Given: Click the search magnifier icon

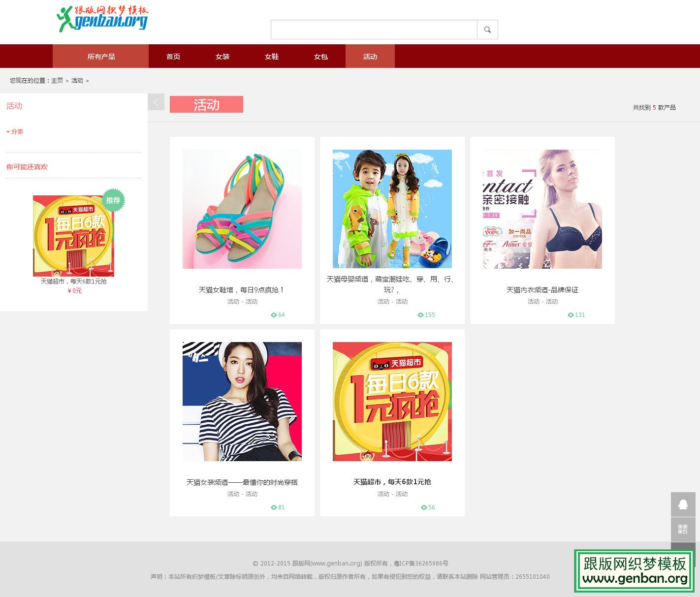Looking at the screenshot, I should (487, 30).
